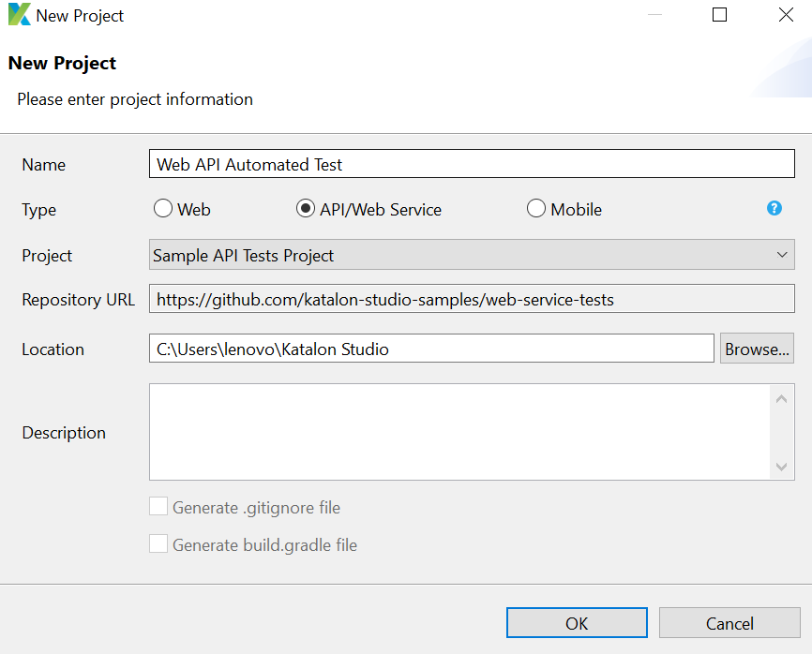Click the Project combo box chevron arrow

point(782,254)
